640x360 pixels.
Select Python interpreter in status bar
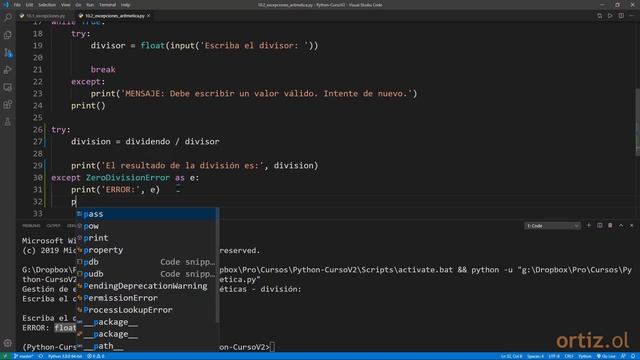[x=65, y=356]
